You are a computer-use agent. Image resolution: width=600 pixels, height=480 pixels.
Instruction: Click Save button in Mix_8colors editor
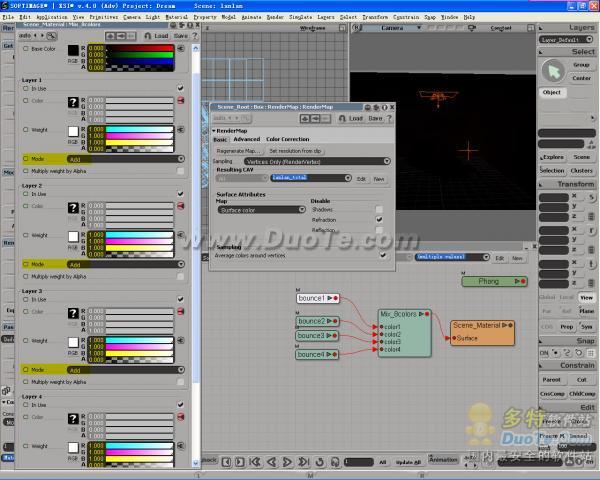pos(181,36)
